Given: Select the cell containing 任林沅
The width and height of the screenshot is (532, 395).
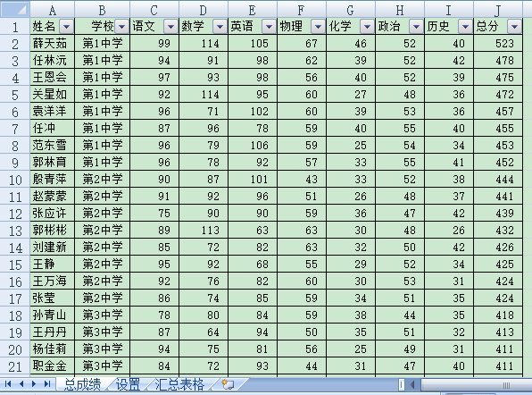Looking at the screenshot, I should point(53,60).
